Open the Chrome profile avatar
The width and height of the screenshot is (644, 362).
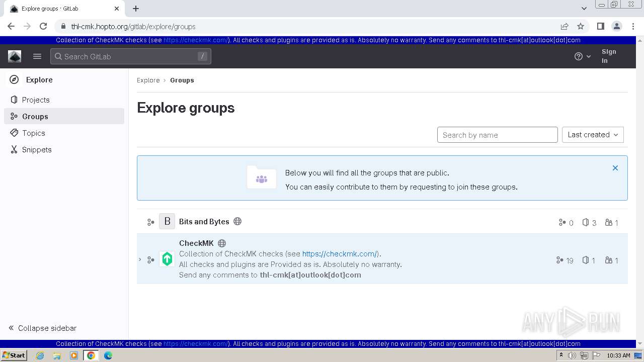(x=616, y=26)
